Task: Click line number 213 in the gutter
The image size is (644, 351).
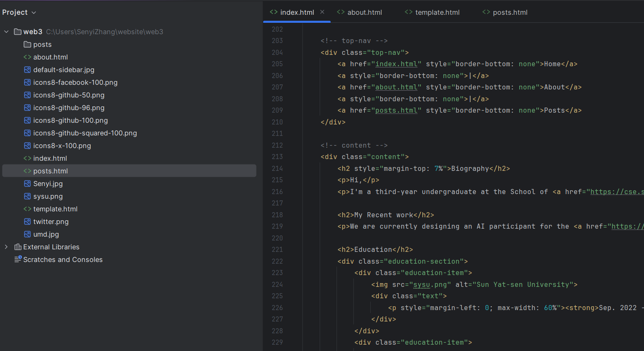Action: coord(277,157)
